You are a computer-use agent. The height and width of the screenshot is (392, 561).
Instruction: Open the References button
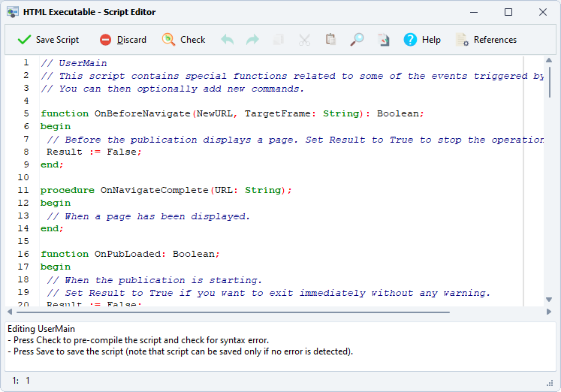(486, 40)
